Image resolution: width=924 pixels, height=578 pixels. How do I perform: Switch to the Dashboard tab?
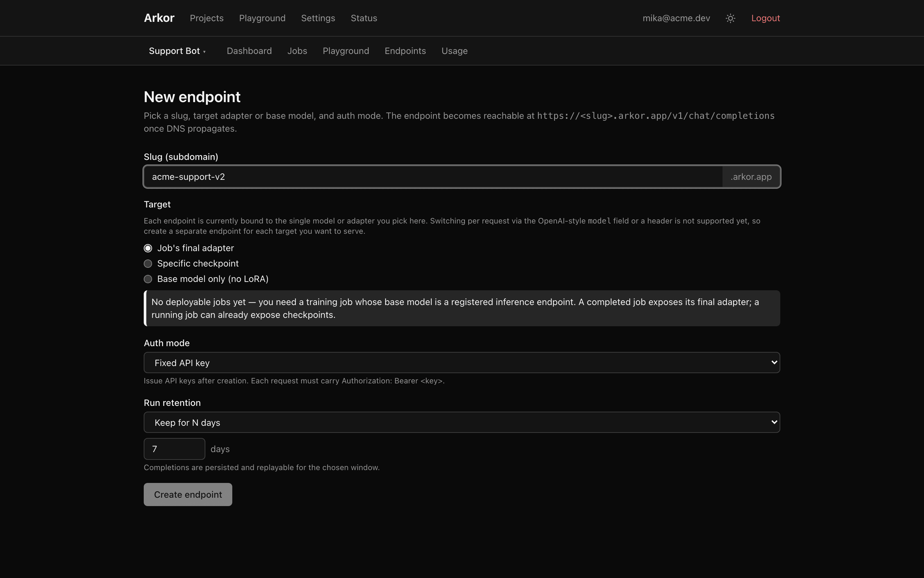[249, 51]
